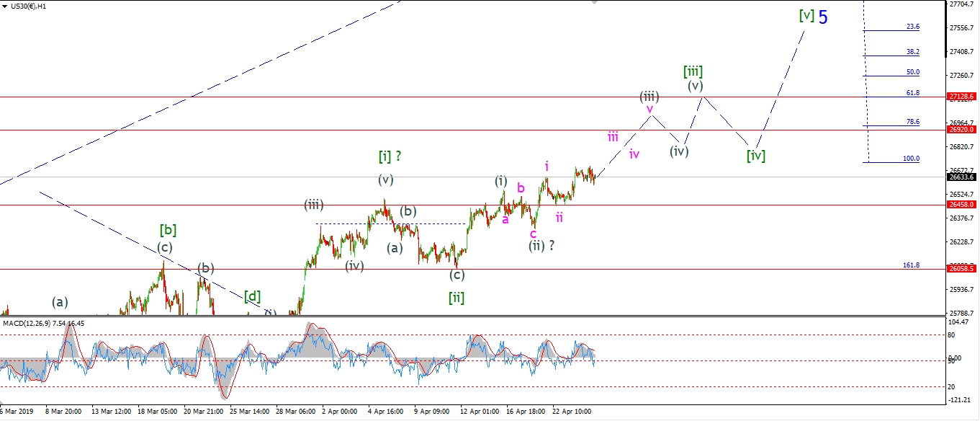Screen dimensions: 980x421
Task: Click the red 26058.5 price level tag
Action: click(x=962, y=268)
